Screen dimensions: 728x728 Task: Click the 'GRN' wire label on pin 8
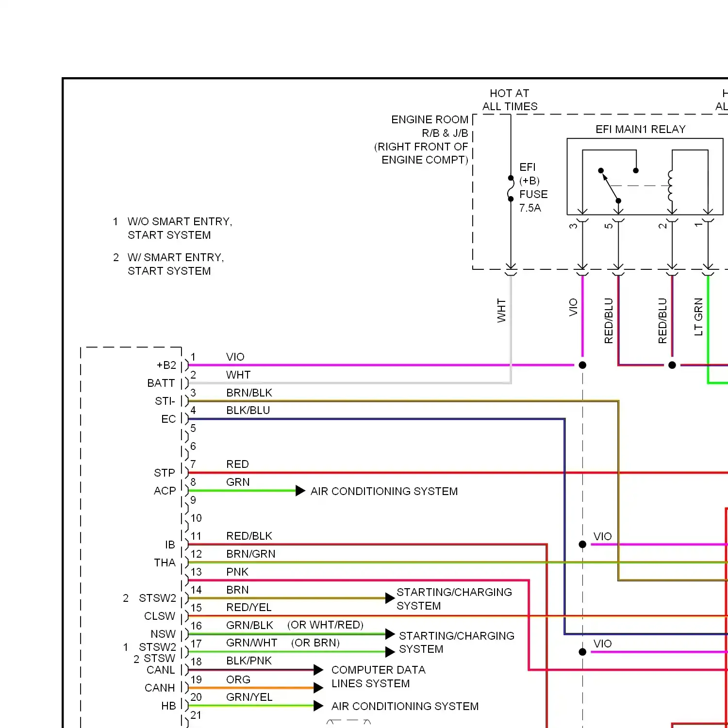tap(238, 482)
